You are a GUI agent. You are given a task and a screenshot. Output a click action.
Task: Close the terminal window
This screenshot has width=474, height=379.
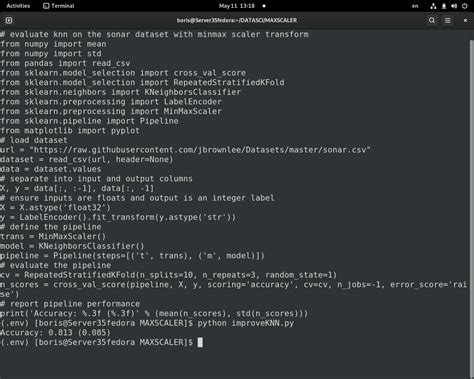465,20
